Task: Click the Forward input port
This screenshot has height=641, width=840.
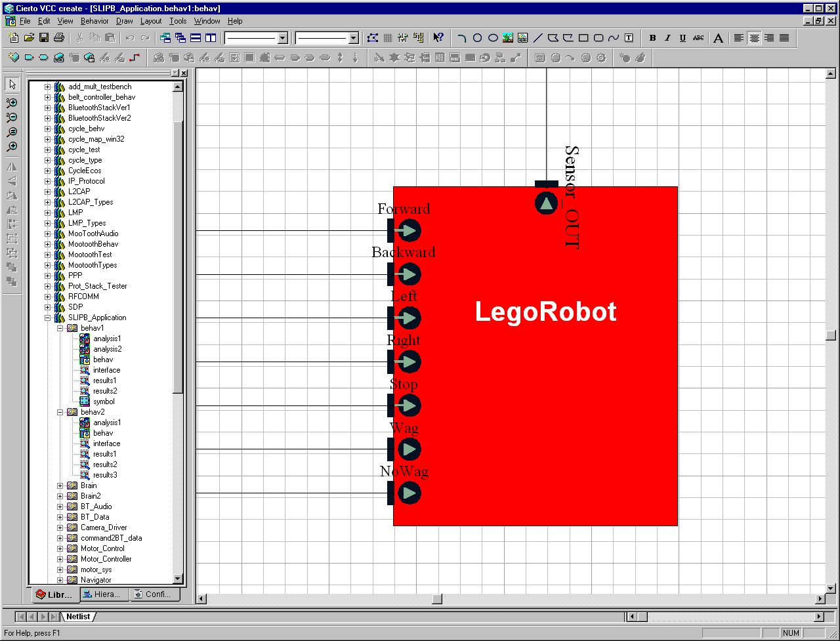Action: pos(409,230)
